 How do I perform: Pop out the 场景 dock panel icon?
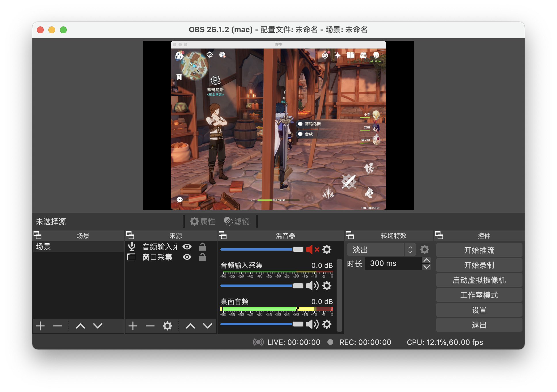[38, 235]
